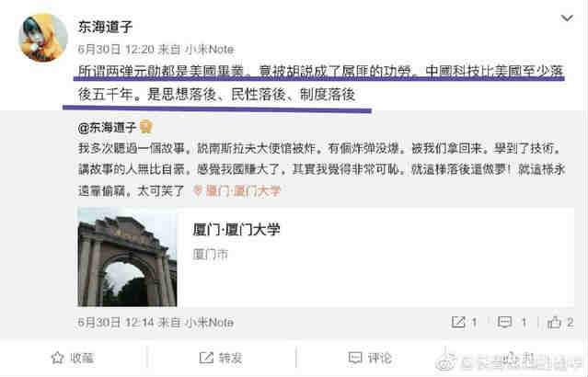Click the 小米Note source beside 12:14
The height and width of the screenshot is (377, 588).
coord(210,322)
